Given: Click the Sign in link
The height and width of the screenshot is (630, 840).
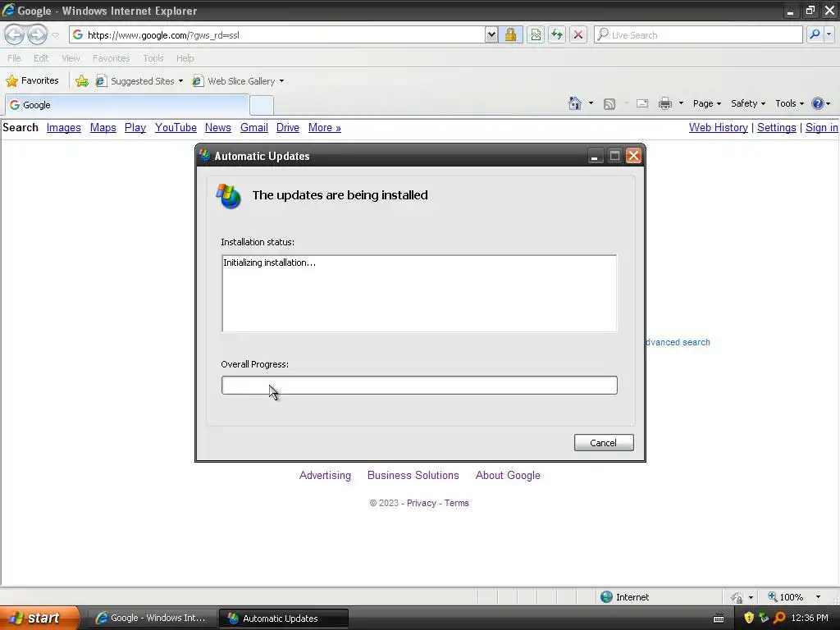Looking at the screenshot, I should pyautogui.click(x=821, y=127).
